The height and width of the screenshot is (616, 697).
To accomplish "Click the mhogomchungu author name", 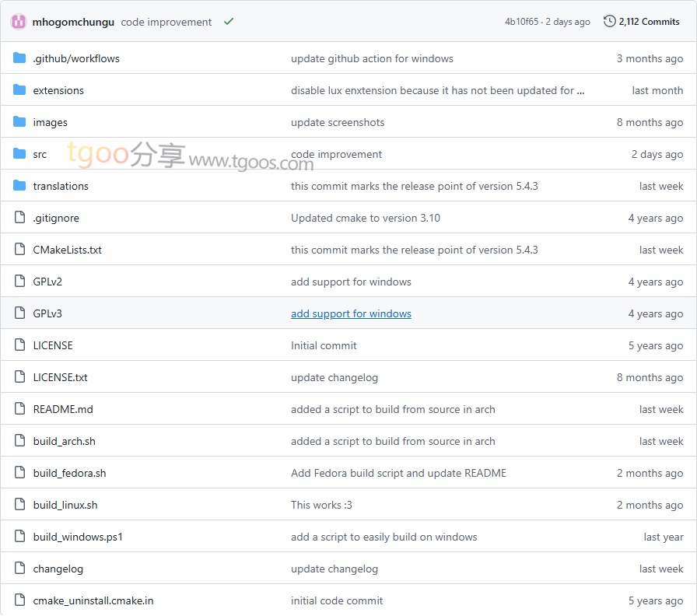I will click(73, 22).
